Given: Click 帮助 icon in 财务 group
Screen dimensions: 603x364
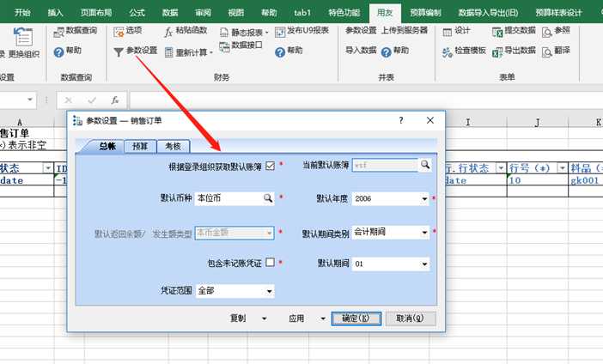Looking at the screenshot, I should pos(280,52).
